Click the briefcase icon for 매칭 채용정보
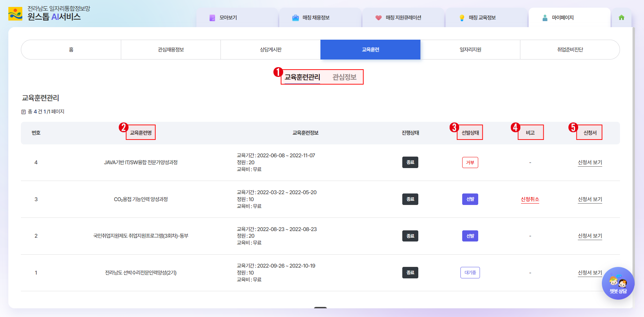Screen dimensions: 644x317 pyautogui.click(x=295, y=18)
